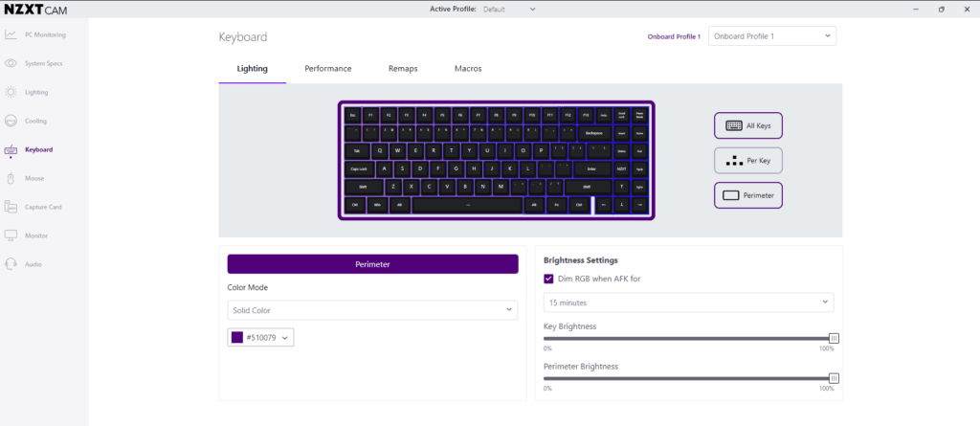Click the NZXT CAM logo

click(x=36, y=10)
